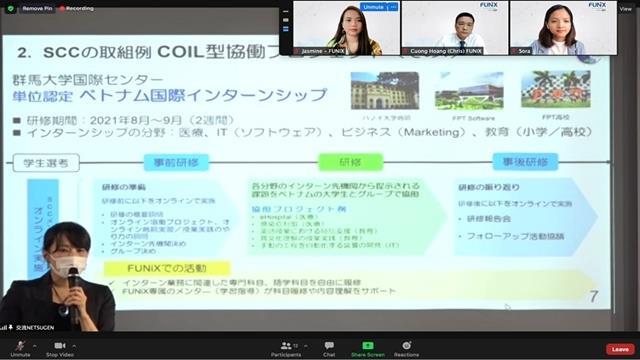Select Cuong Hoang (Chris) FUNiX video thumbnail
Image resolution: width=640 pixels, height=360 pixels.
click(455, 28)
